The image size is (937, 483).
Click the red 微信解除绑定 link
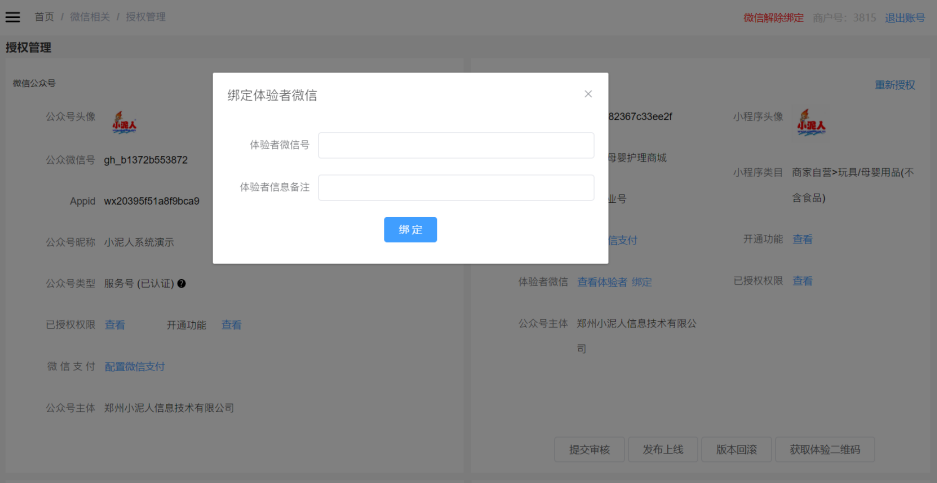[x=773, y=18]
